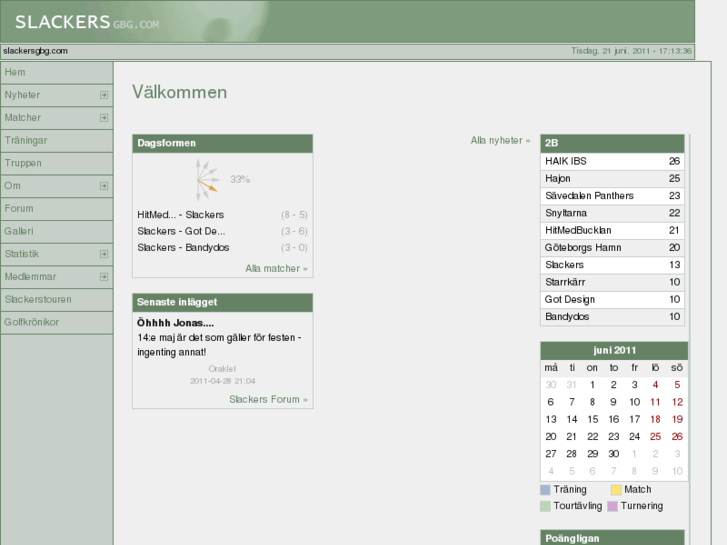Screen dimensions: 727x545
Task: Click the 2B table header
Action: 612,143
